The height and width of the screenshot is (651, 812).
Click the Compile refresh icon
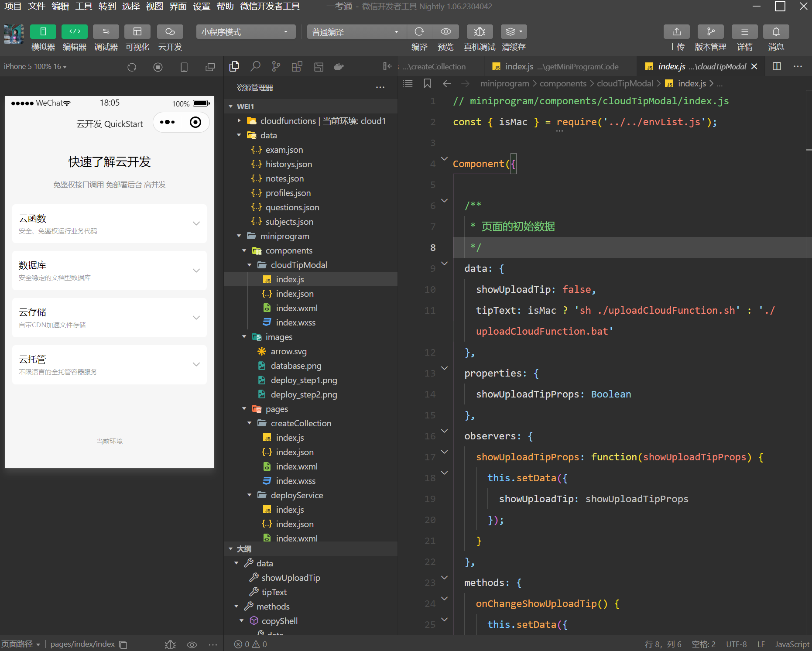pos(419,32)
